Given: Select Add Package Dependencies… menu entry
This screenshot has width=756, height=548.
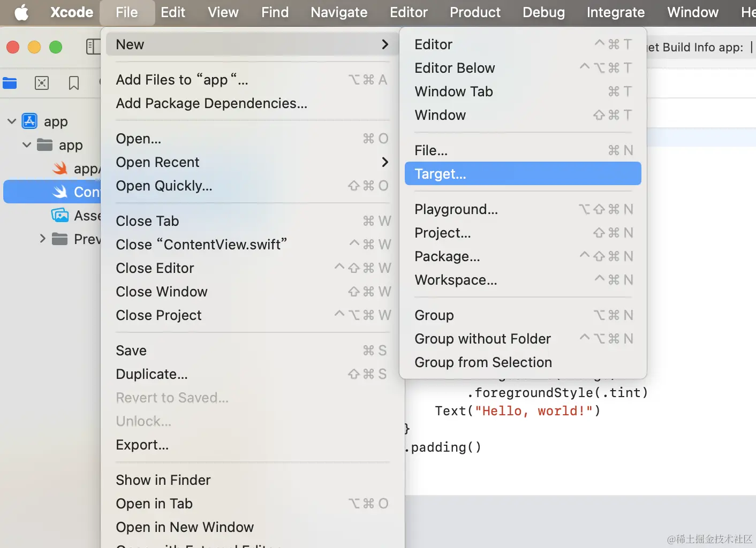Looking at the screenshot, I should (x=211, y=103).
